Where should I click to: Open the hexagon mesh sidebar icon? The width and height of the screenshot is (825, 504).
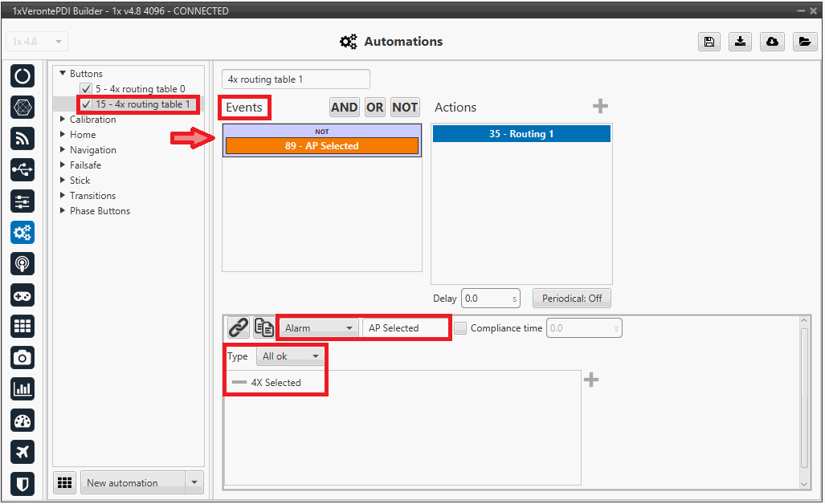[22, 108]
